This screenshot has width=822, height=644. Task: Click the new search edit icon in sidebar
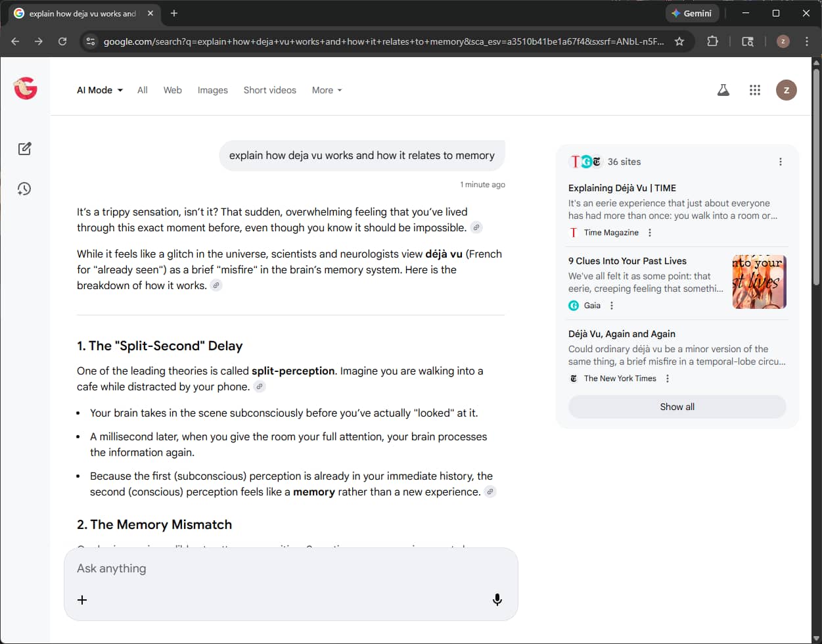click(x=25, y=149)
